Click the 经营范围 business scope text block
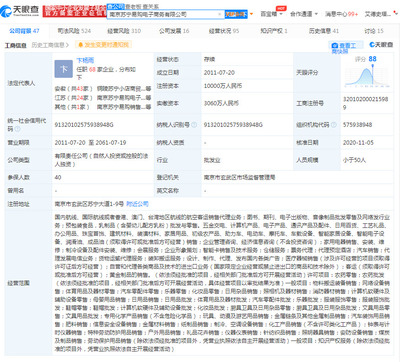The image size is (400, 362). [222, 283]
